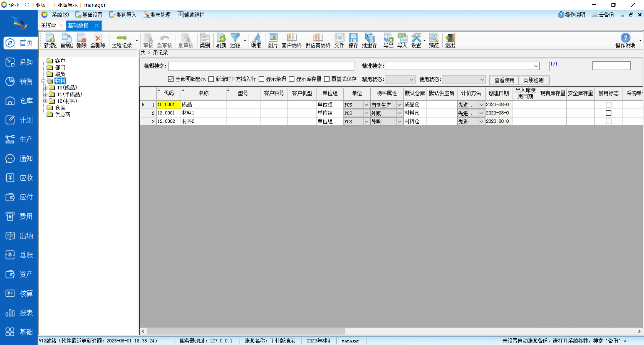
Task: Tick 禁用标志 checkbox for row 成品
Action: pos(608,105)
